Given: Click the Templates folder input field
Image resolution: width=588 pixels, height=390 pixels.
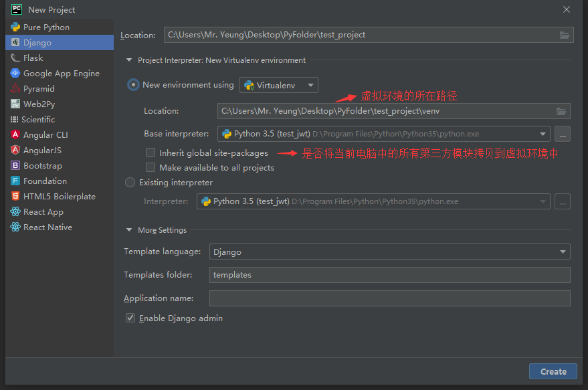Looking at the screenshot, I should click(x=389, y=275).
